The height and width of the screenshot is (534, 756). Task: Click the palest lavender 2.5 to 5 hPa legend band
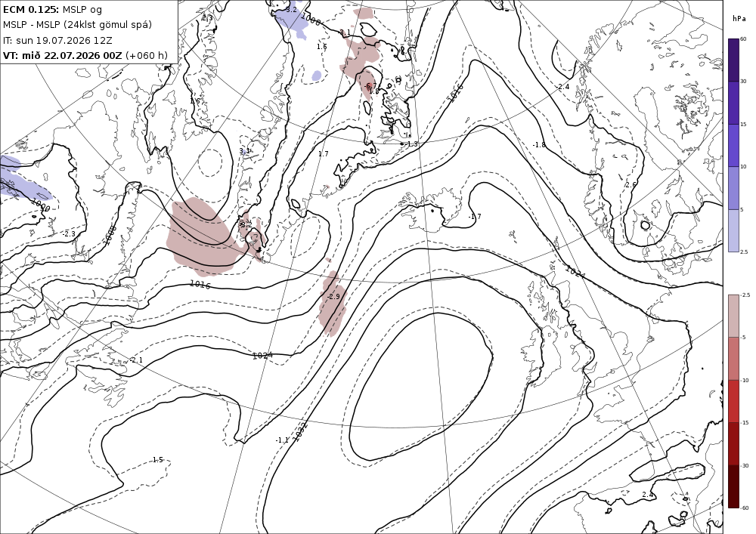coord(733,230)
